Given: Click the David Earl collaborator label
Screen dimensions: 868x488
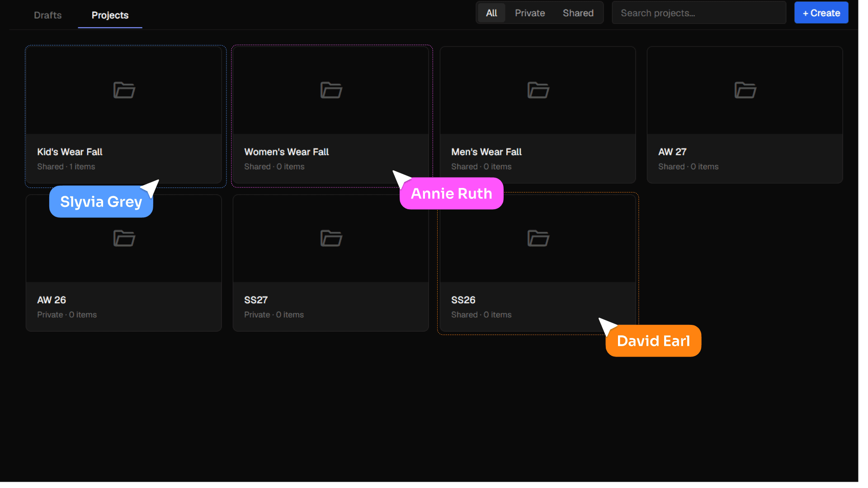Looking at the screenshot, I should click(653, 341).
